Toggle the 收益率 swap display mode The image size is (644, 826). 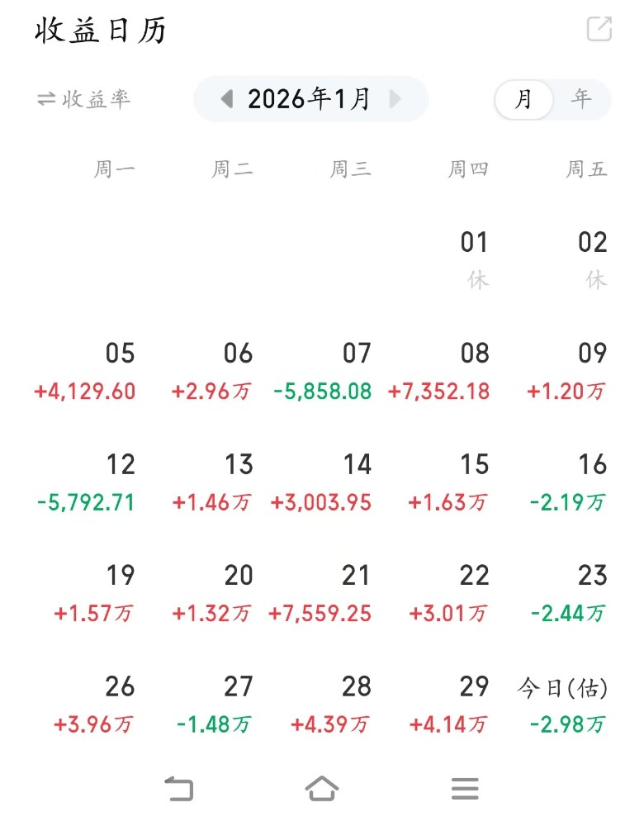pyautogui.click(x=83, y=99)
